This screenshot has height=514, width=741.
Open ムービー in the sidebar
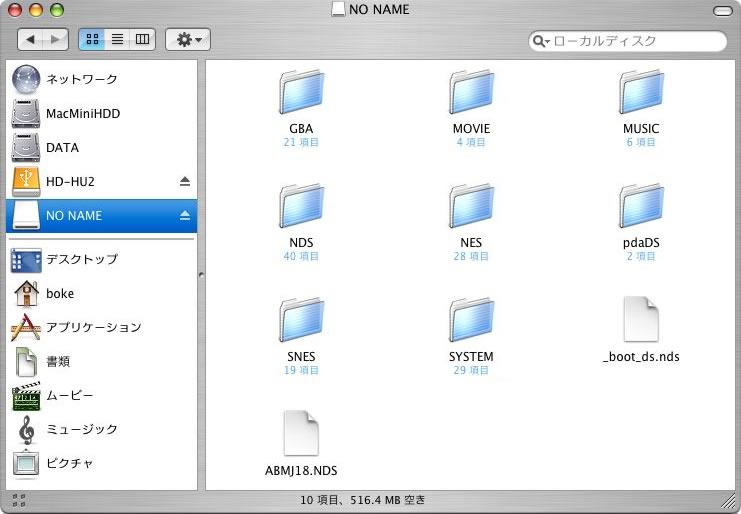click(x=102, y=395)
